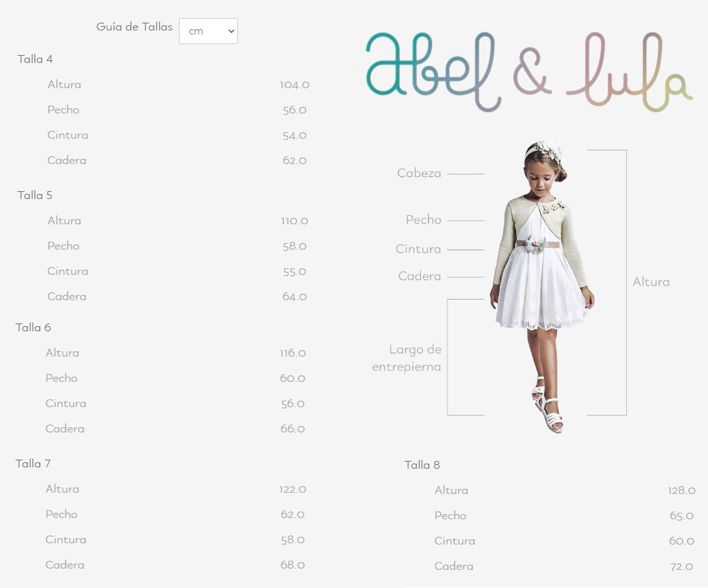The image size is (708, 588).
Task: Click Talla 5 Cadera value 64.0
Action: (x=294, y=297)
